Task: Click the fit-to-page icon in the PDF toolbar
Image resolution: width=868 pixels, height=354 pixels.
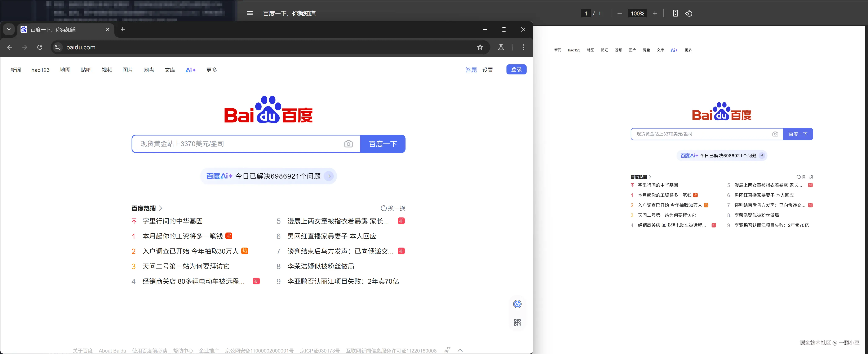Action: click(x=675, y=13)
